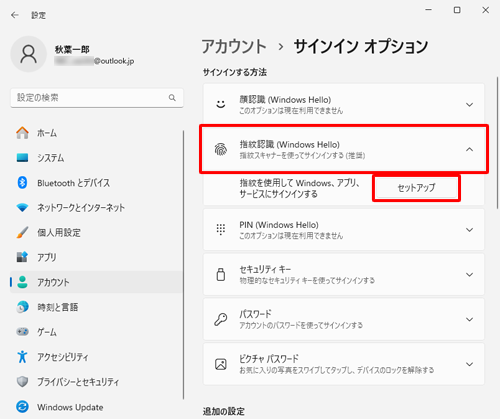500x419 pixels.
Task: Click the password key icon
Action: coord(221,319)
